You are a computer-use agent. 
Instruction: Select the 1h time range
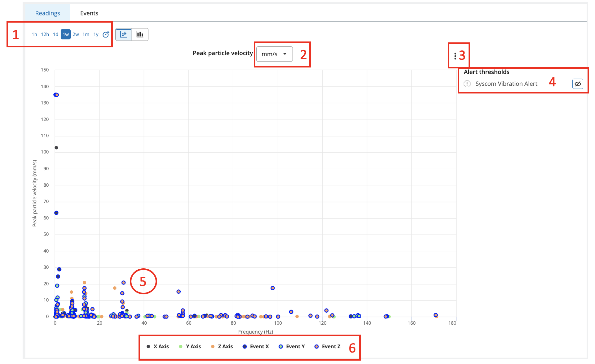pyautogui.click(x=34, y=34)
